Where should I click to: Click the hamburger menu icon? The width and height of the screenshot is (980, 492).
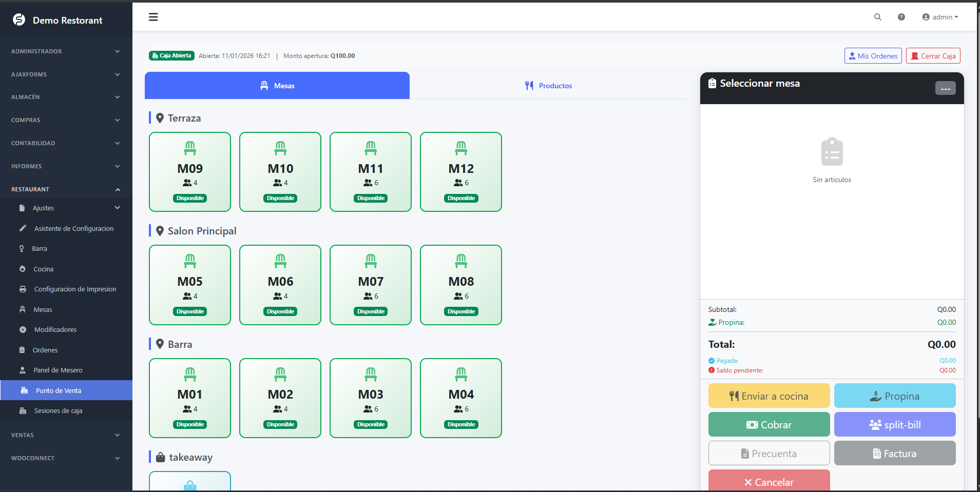coord(153,17)
